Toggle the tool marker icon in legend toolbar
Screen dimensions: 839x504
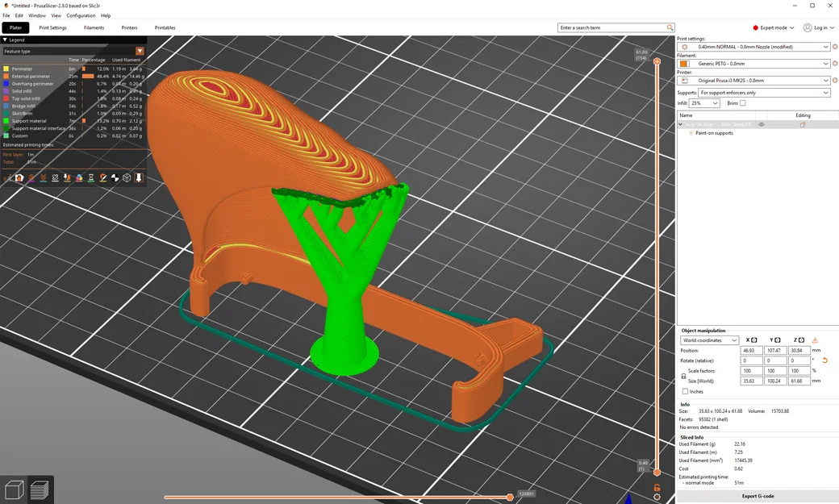[x=139, y=177]
